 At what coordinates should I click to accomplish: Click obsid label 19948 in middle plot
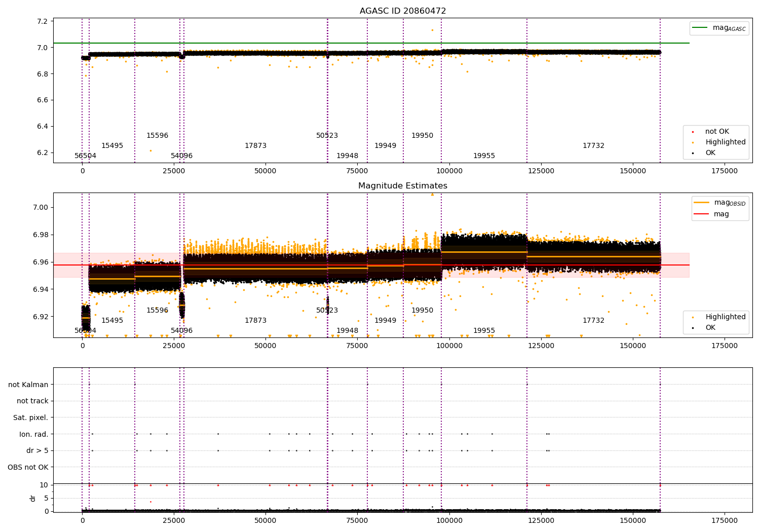[x=347, y=331]
